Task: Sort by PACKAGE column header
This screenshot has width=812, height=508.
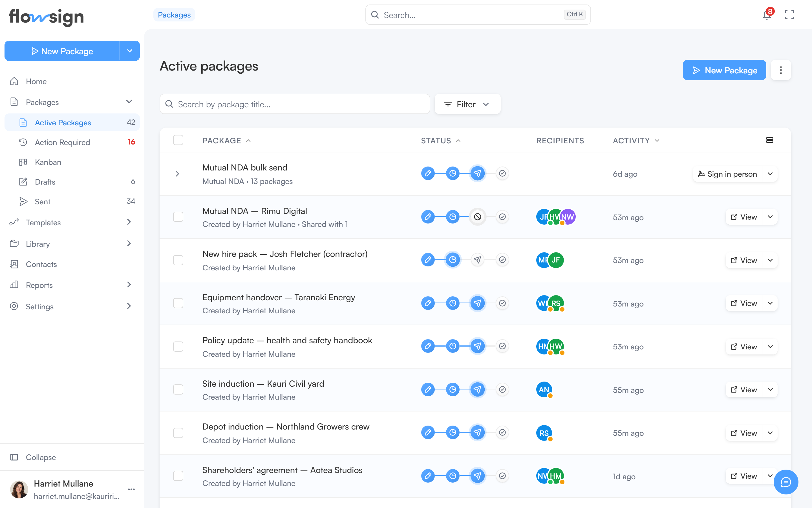Action: [226, 141]
